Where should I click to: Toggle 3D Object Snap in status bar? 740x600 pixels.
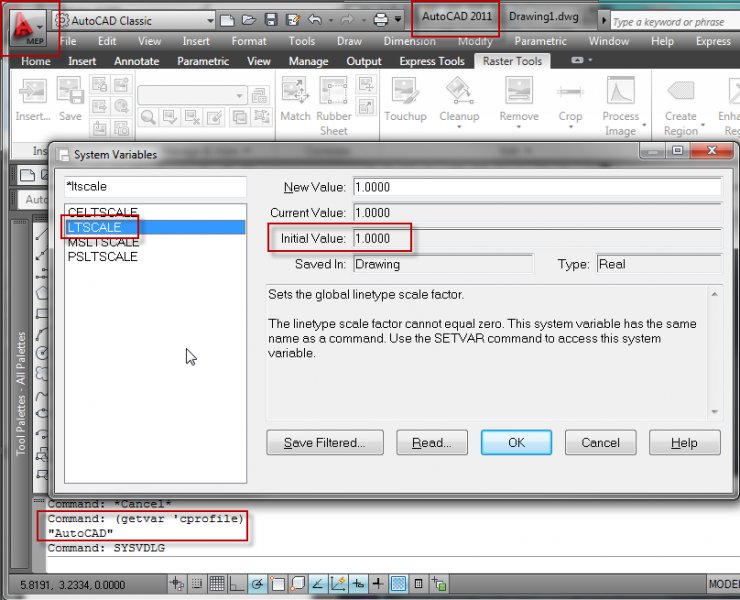[298, 584]
